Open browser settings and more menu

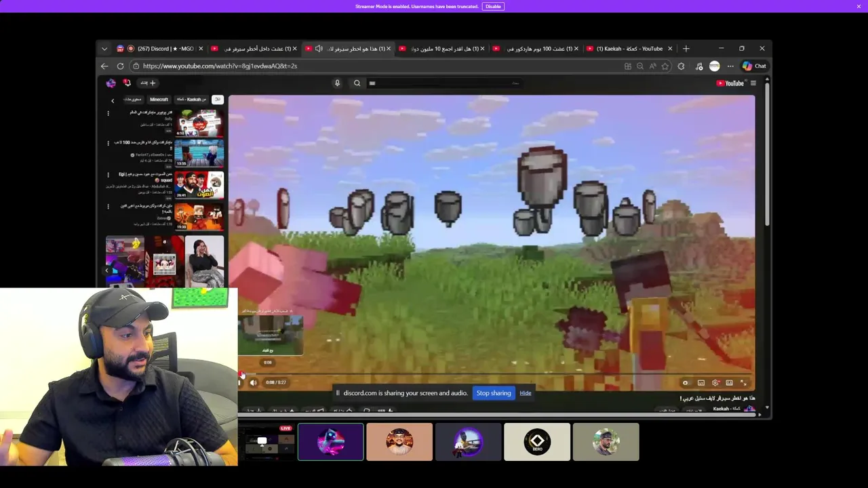[x=730, y=66]
